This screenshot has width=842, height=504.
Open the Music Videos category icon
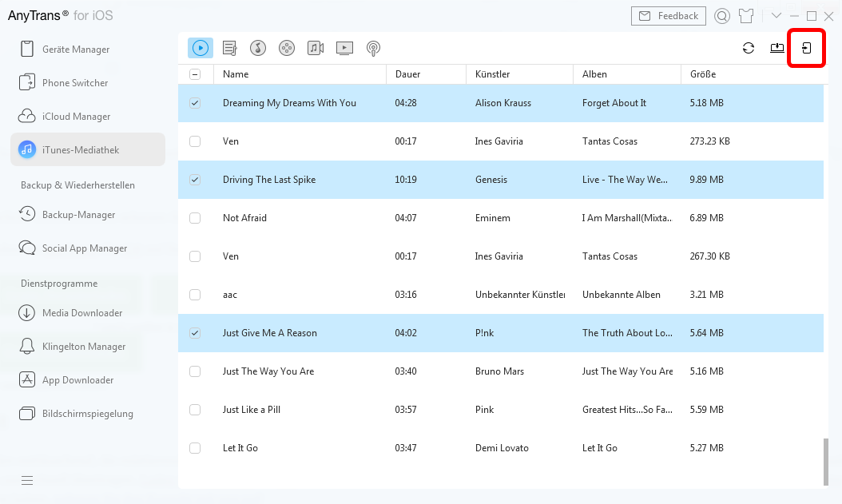[x=316, y=48]
